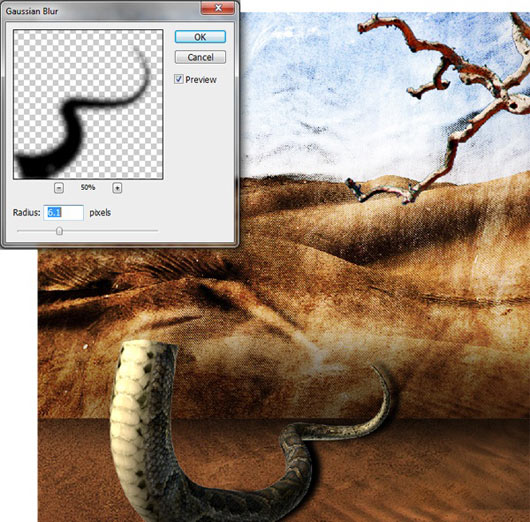
Task: Zoom out the blur preview with minus icon
Action: pyautogui.click(x=59, y=188)
